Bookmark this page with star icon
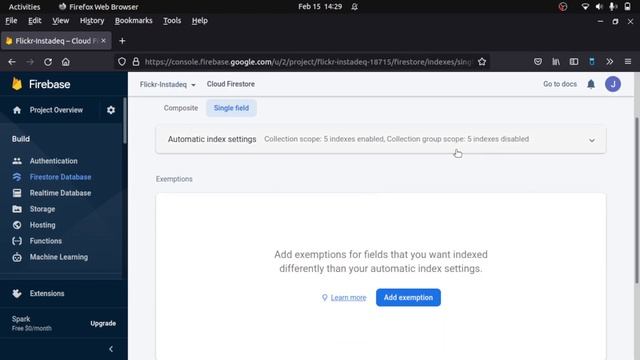This screenshot has width=640, height=360. (x=482, y=62)
